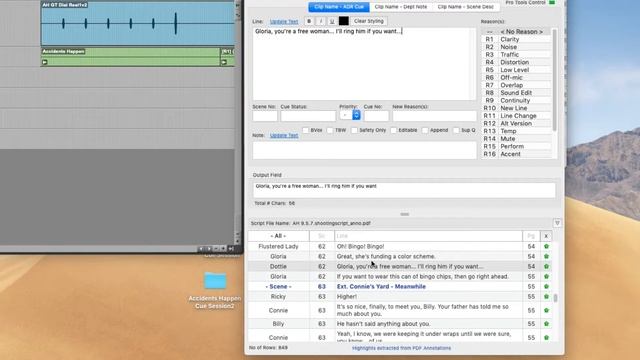Click the Cue Status input field
640x360 pixels.
[308, 116]
